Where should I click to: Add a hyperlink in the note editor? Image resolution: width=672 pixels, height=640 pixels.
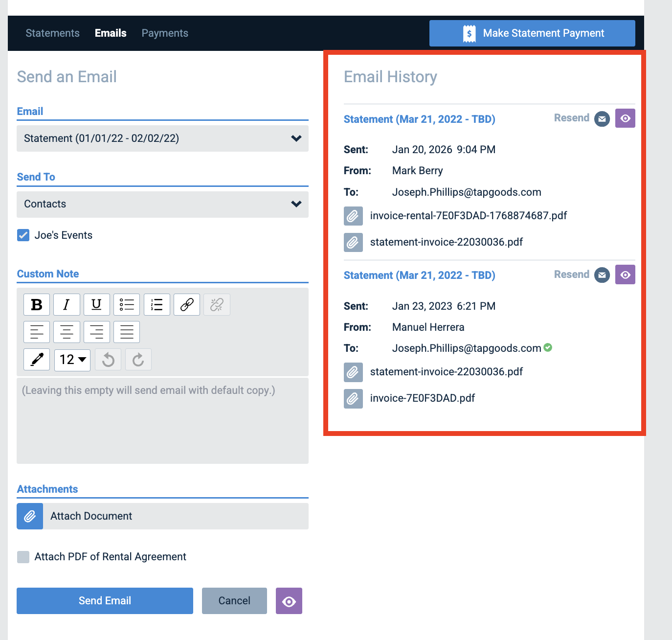[187, 305]
